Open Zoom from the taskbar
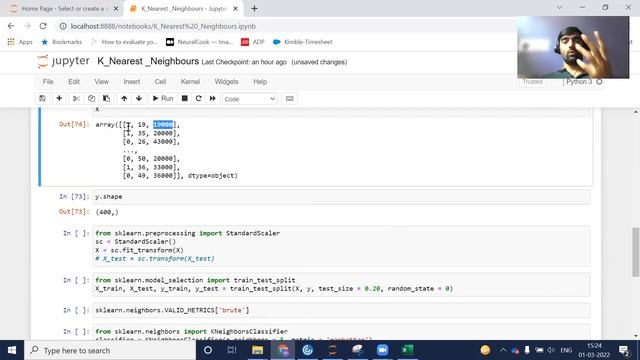Screen dimensions: 640x360 tap(382, 350)
